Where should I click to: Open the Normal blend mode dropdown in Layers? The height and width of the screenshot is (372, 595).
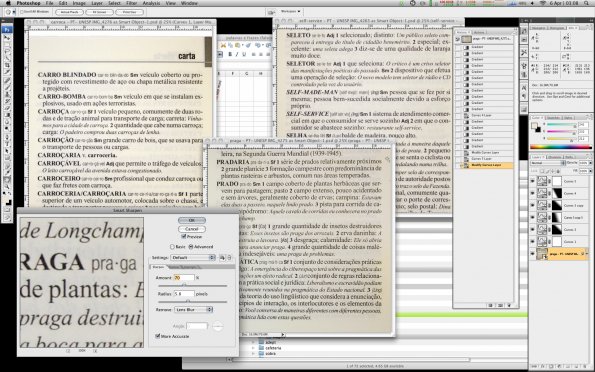point(548,163)
